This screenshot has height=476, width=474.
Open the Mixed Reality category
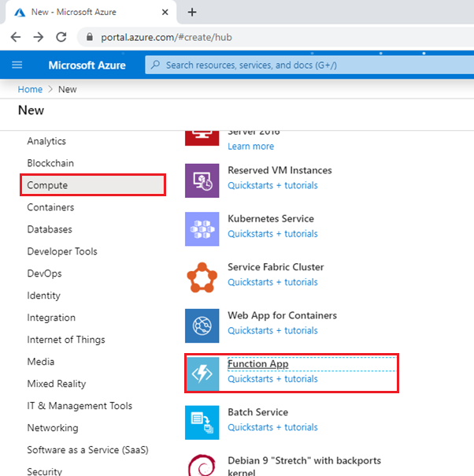(x=57, y=384)
